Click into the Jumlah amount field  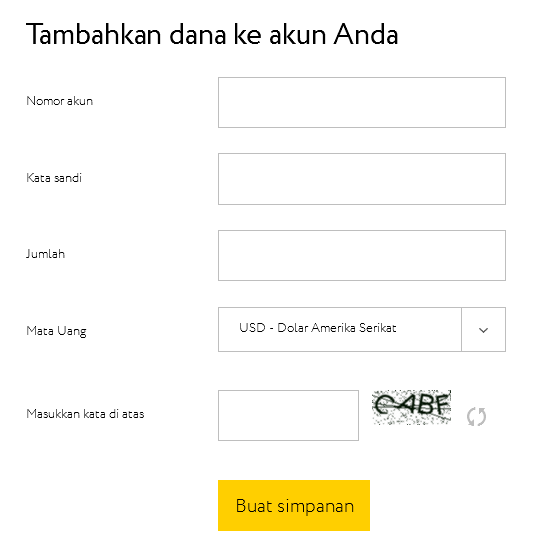[x=362, y=255]
